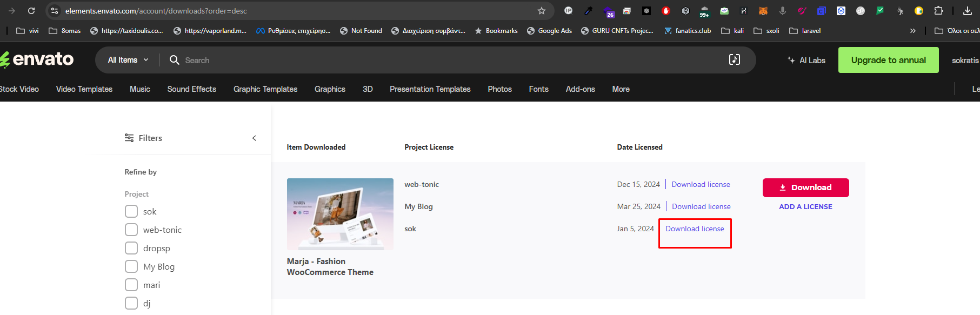Reload the page with the refresh icon
The image size is (980, 315).
coord(31,11)
